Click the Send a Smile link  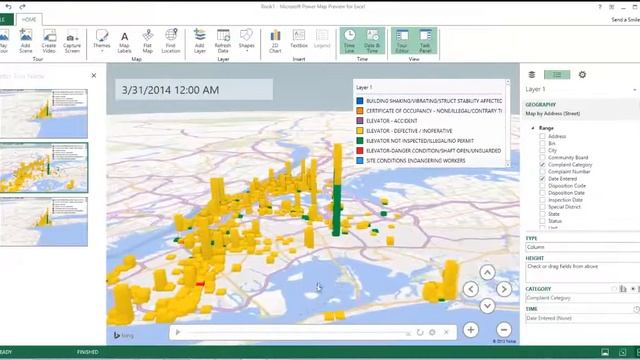click(625, 20)
